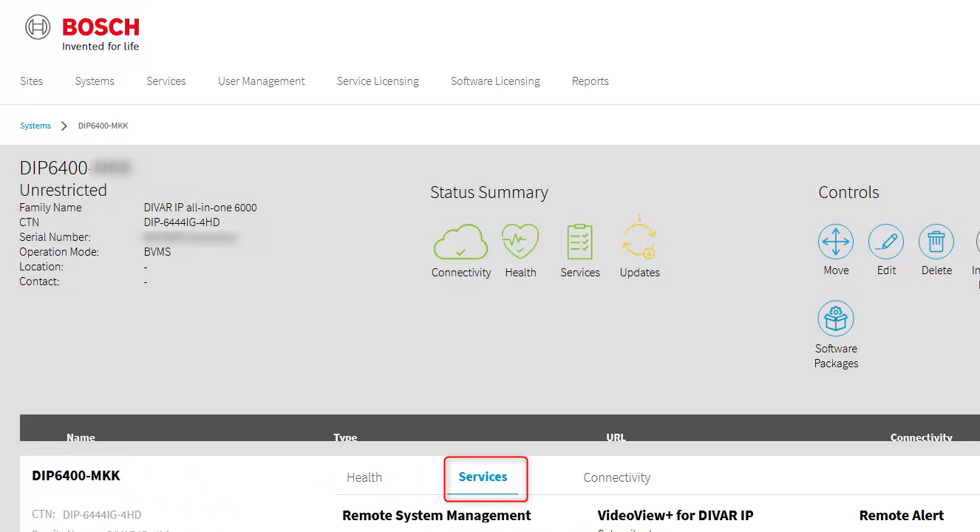Open the Health heart status icon
The width and height of the screenshot is (980, 532).
[520, 242]
